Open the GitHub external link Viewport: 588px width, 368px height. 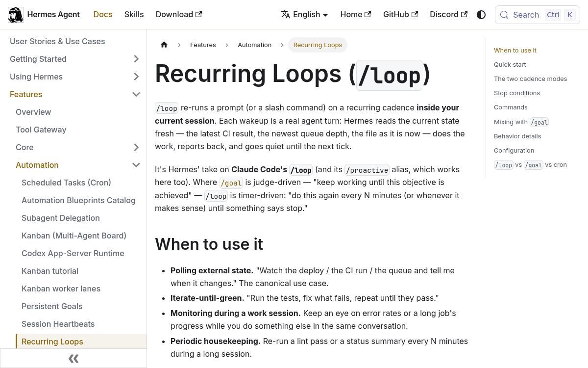coord(400,15)
